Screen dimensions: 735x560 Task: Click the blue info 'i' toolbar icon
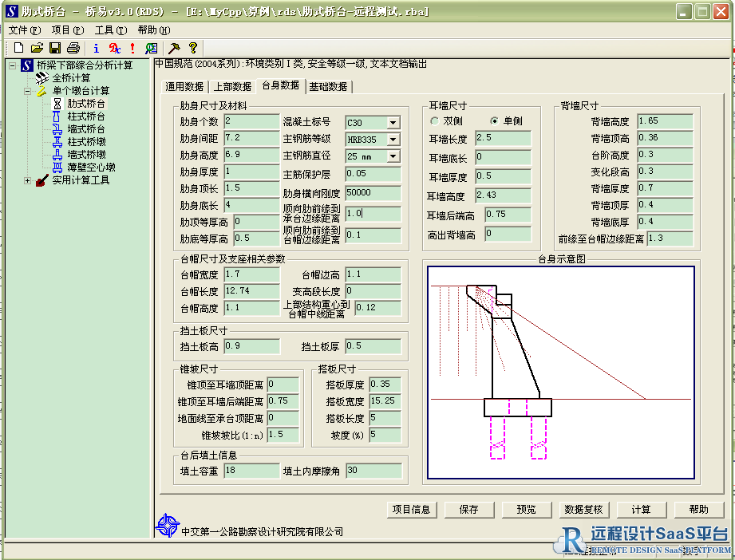click(97, 48)
